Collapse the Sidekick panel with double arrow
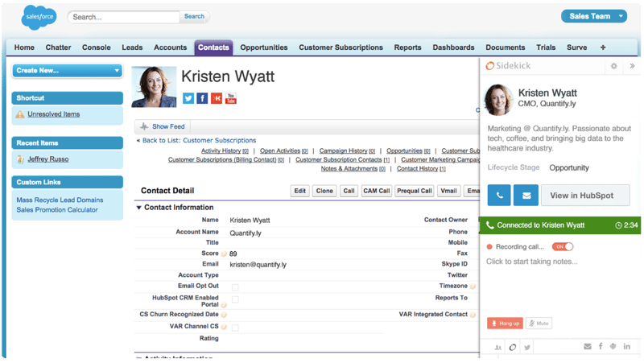The width and height of the screenshot is (644, 363). 632,66
